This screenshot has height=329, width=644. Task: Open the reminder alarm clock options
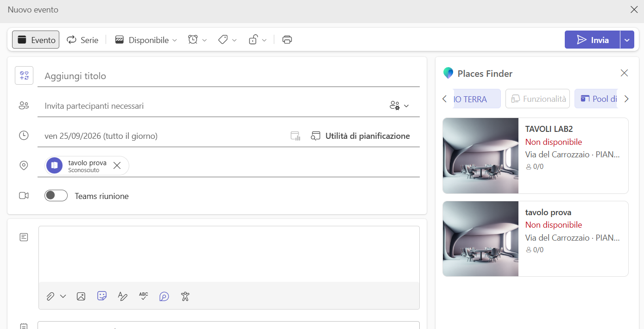pyautogui.click(x=197, y=40)
